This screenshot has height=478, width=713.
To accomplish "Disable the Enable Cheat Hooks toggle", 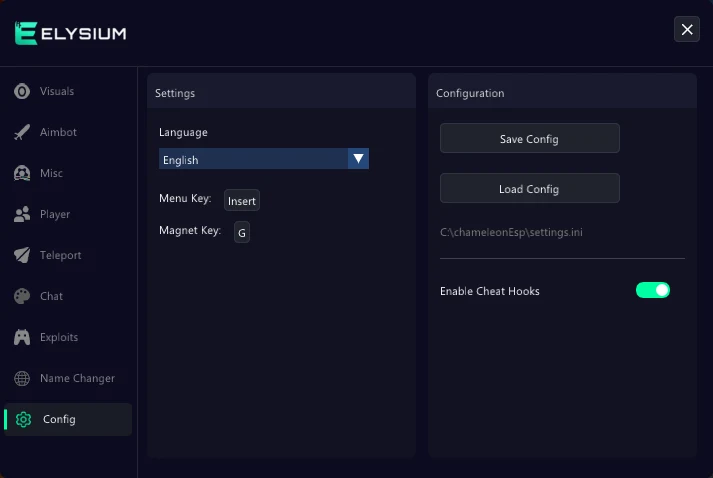I will tap(653, 290).
